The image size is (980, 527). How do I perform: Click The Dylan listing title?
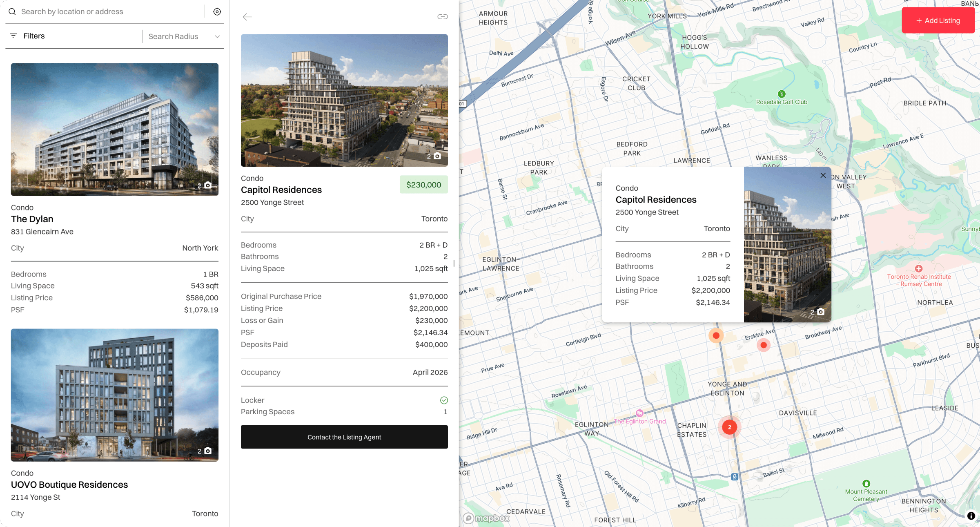point(32,219)
